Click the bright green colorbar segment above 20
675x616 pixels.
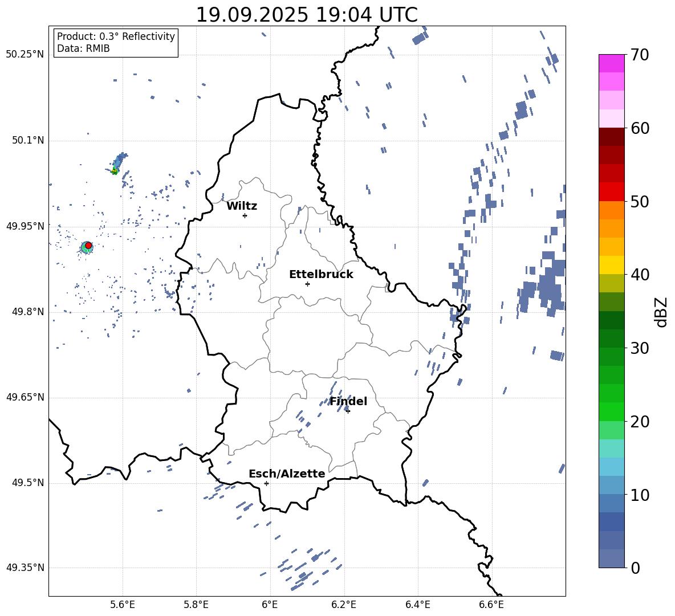(x=611, y=411)
